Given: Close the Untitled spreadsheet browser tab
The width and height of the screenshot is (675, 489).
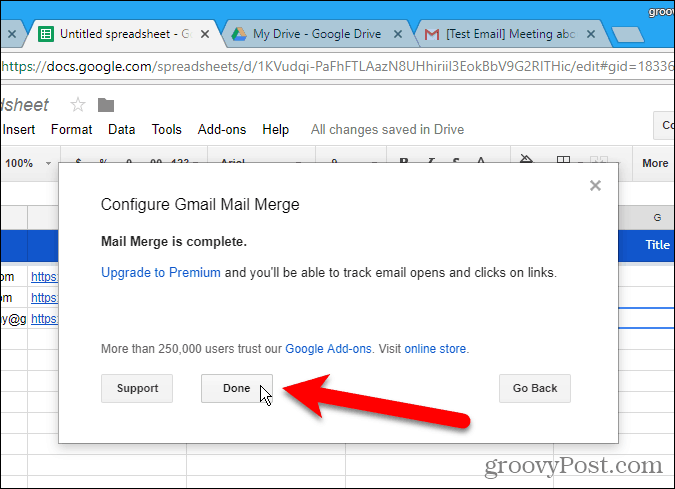Looking at the screenshot, I should (x=205, y=34).
